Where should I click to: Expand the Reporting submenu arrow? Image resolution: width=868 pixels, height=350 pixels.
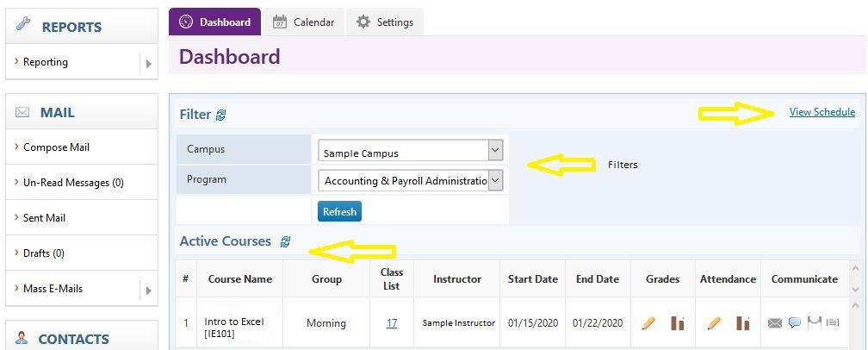[x=148, y=63]
